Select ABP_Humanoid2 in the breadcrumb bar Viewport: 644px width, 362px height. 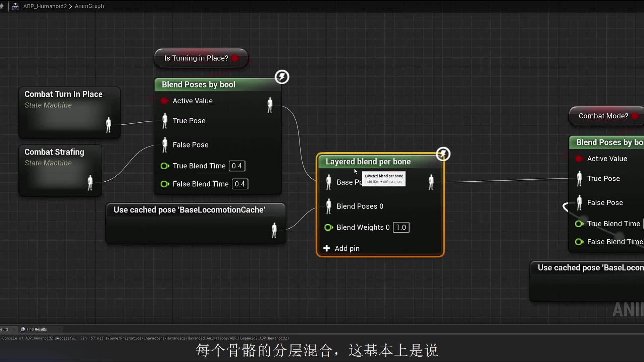click(x=45, y=6)
